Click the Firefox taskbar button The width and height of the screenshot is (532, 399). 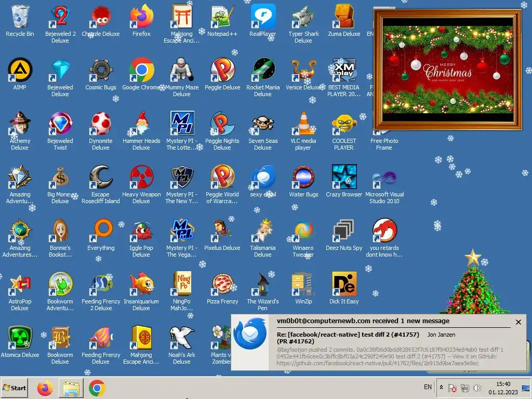tap(45, 388)
